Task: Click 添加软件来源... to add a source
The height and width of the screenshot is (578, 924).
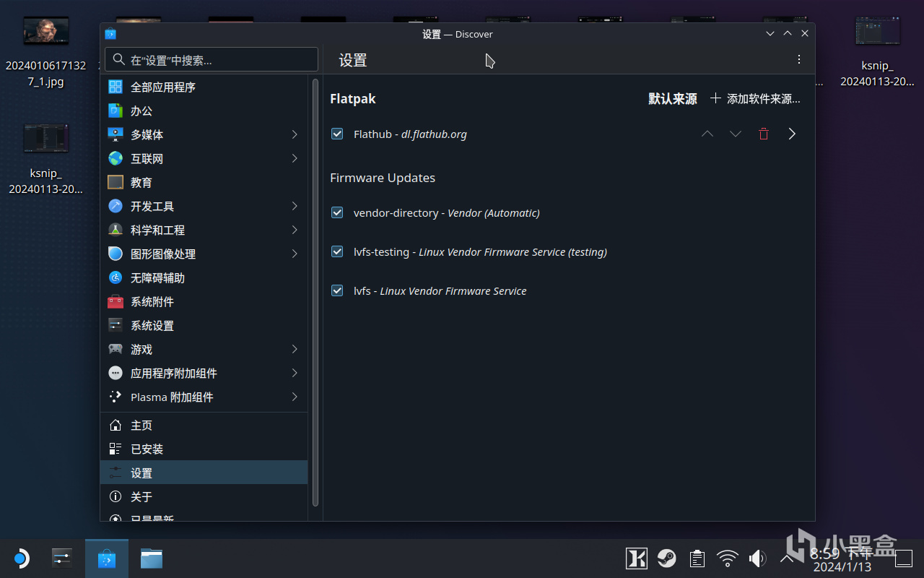Action: pyautogui.click(x=755, y=98)
